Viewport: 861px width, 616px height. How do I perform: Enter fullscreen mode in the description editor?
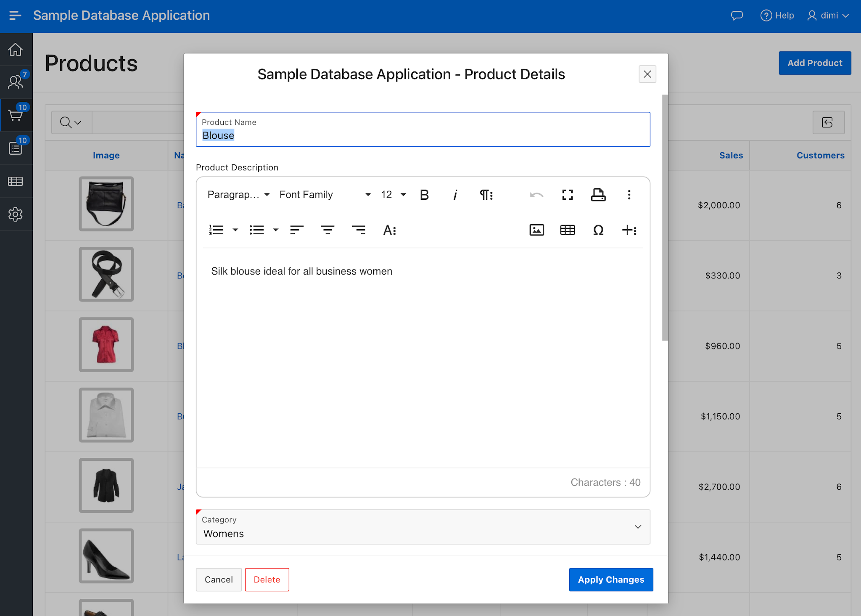(567, 194)
